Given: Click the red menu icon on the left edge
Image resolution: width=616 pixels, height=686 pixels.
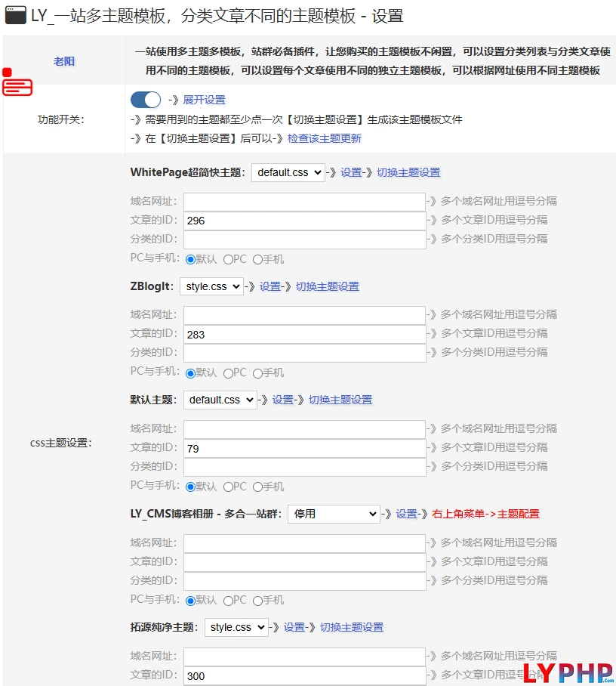Looking at the screenshot, I should pos(17,88).
